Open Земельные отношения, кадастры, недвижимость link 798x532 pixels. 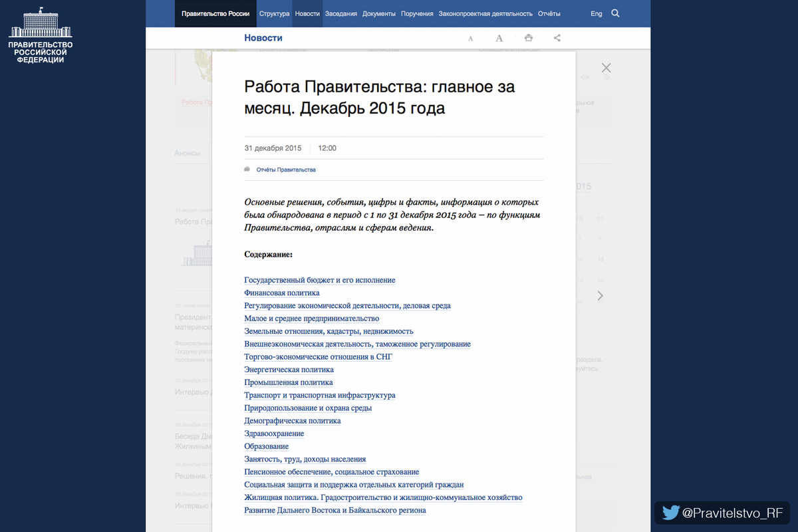329,331
